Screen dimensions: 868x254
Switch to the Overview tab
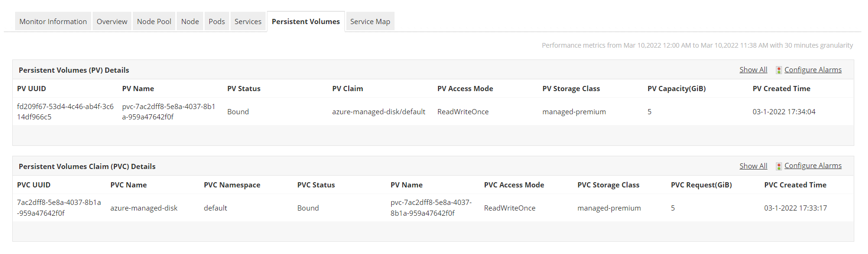(112, 22)
